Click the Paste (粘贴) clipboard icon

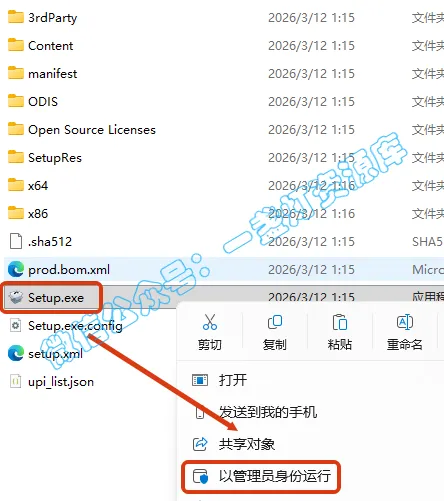tap(340, 322)
